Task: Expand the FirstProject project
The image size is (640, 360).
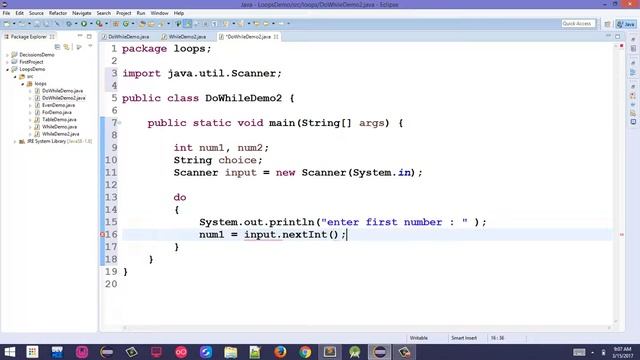Action: click(7, 62)
